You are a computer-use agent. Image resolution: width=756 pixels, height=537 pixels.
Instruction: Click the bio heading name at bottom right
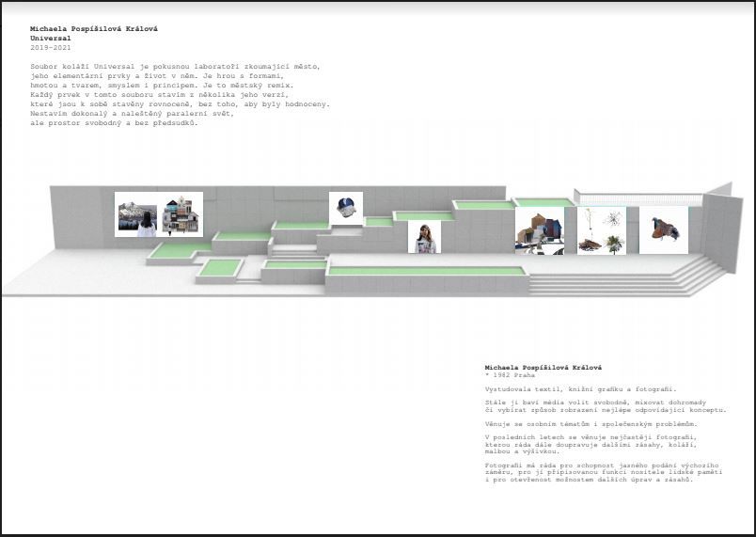click(x=543, y=368)
